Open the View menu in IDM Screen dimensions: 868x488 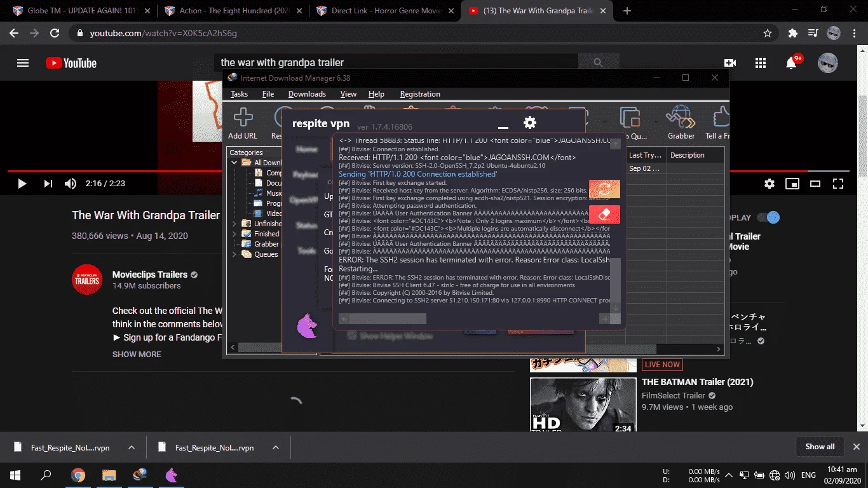point(348,94)
